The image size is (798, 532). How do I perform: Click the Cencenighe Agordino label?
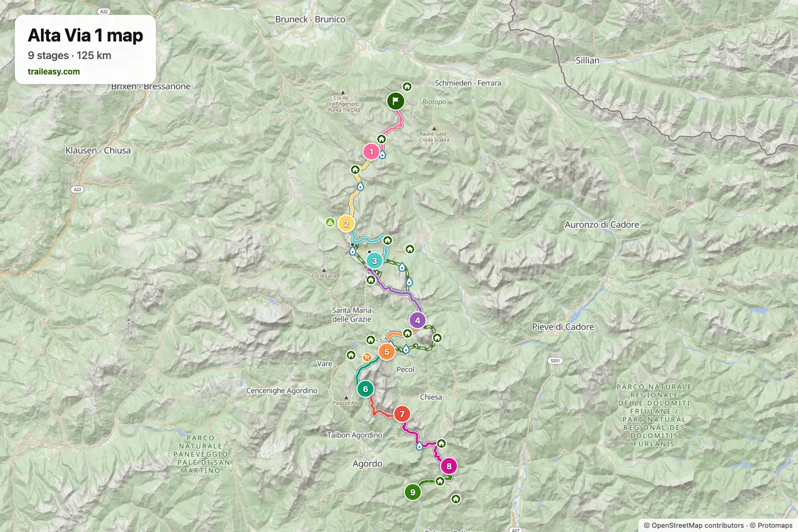tap(282, 390)
